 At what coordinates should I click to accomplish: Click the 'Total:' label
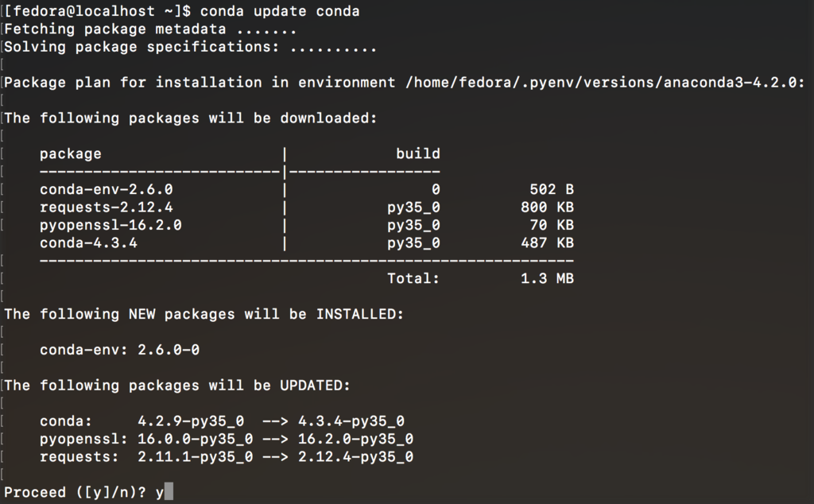(413, 279)
